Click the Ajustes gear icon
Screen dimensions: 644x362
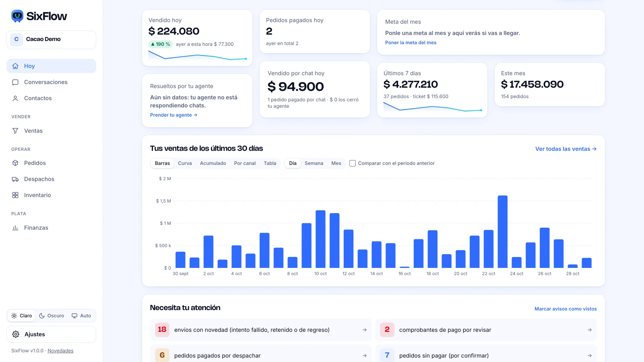(x=16, y=334)
